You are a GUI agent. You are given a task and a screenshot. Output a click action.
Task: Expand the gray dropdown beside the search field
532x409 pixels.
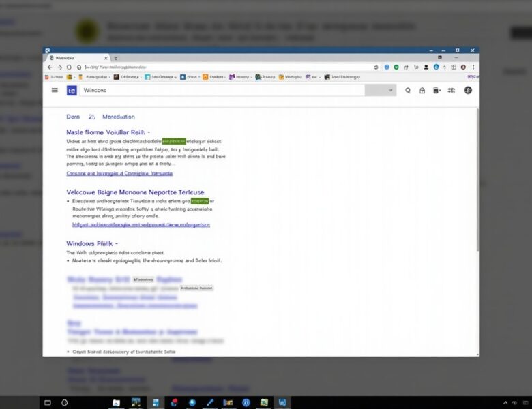pos(381,90)
